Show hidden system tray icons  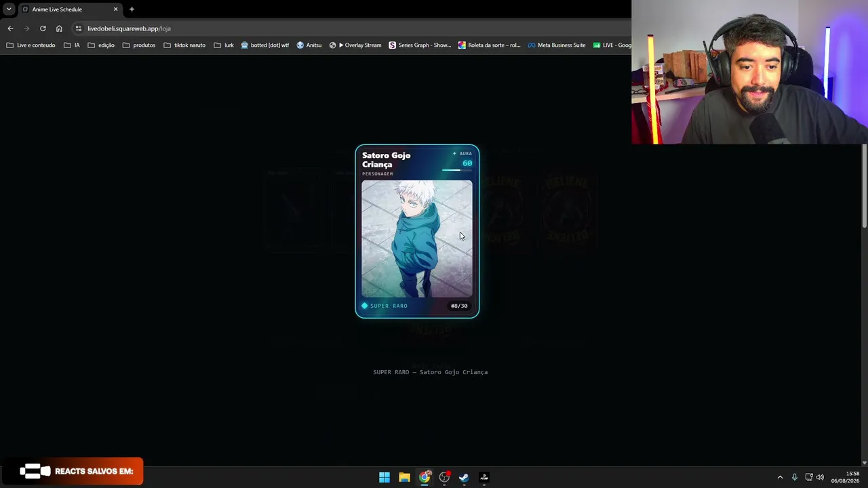click(x=780, y=477)
